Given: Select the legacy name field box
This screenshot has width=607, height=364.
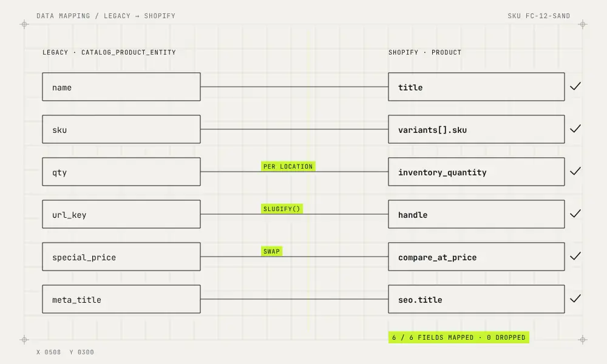Looking at the screenshot, I should tap(121, 87).
